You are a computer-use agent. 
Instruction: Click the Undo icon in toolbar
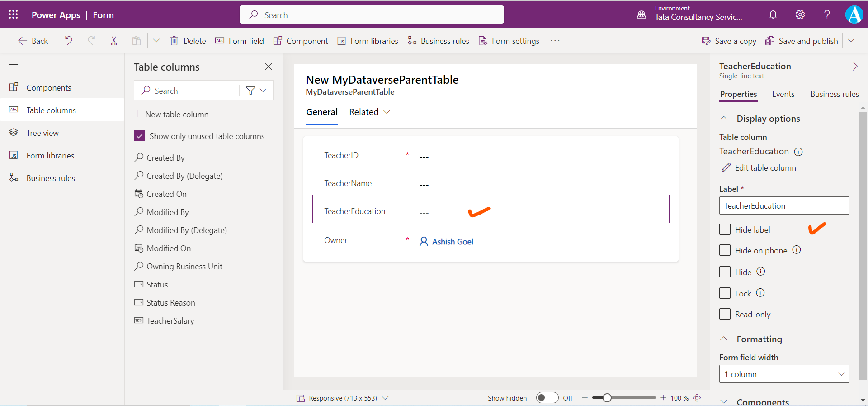coord(68,41)
